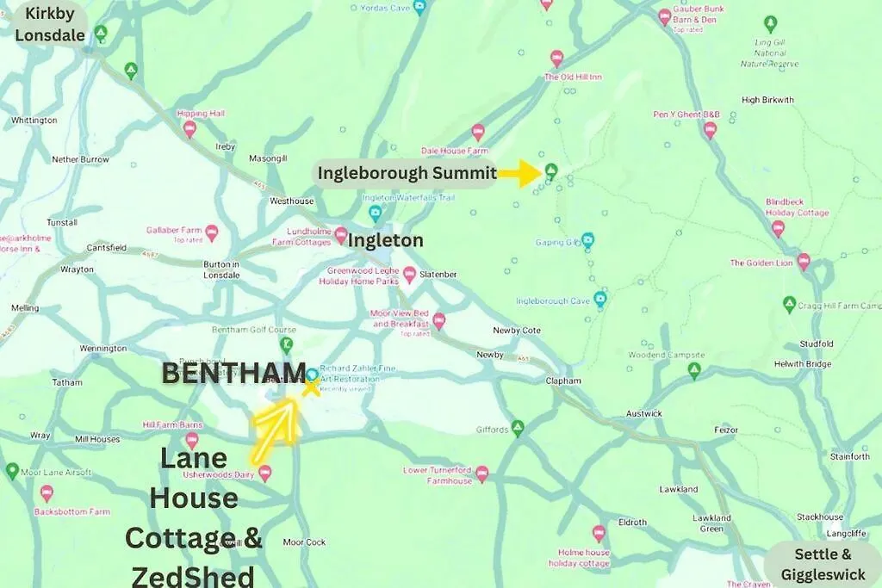The image size is (882, 588).
Task: Select The Golden Lion hotel marker
Action: pyautogui.click(x=804, y=262)
